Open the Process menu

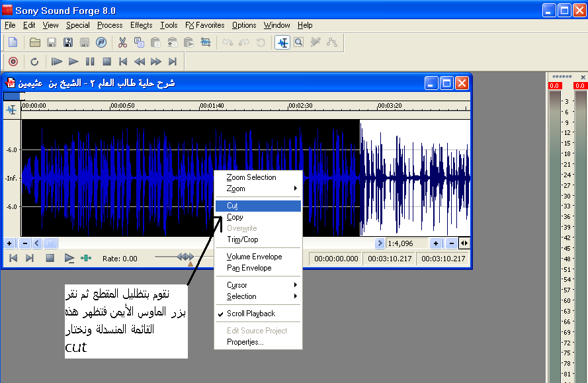tap(110, 25)
